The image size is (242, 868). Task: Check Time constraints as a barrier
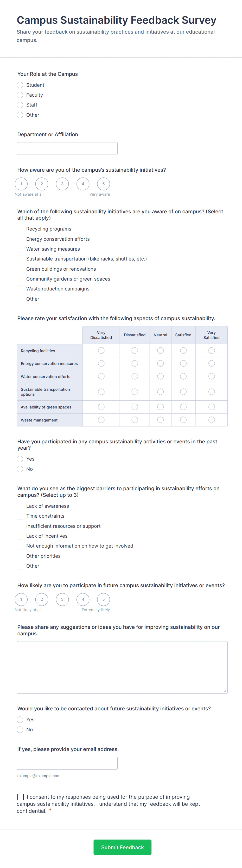[20, 516]
